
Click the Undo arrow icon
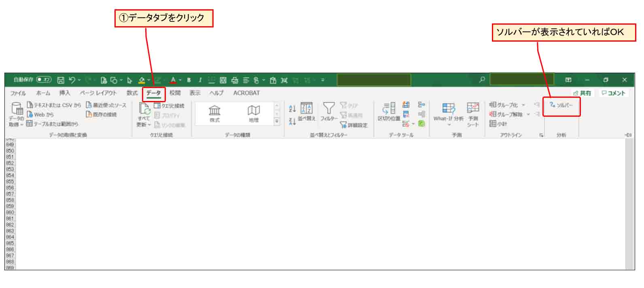tap(72, 80)
